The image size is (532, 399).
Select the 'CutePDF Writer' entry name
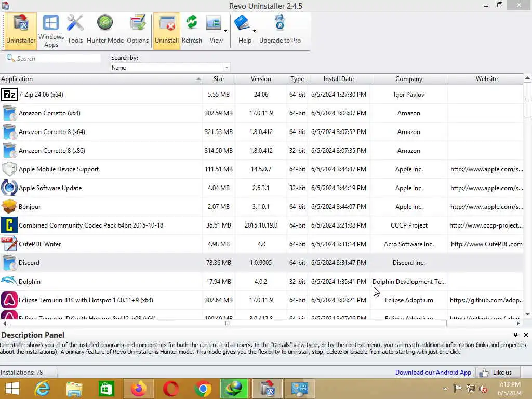coord(39,244)
